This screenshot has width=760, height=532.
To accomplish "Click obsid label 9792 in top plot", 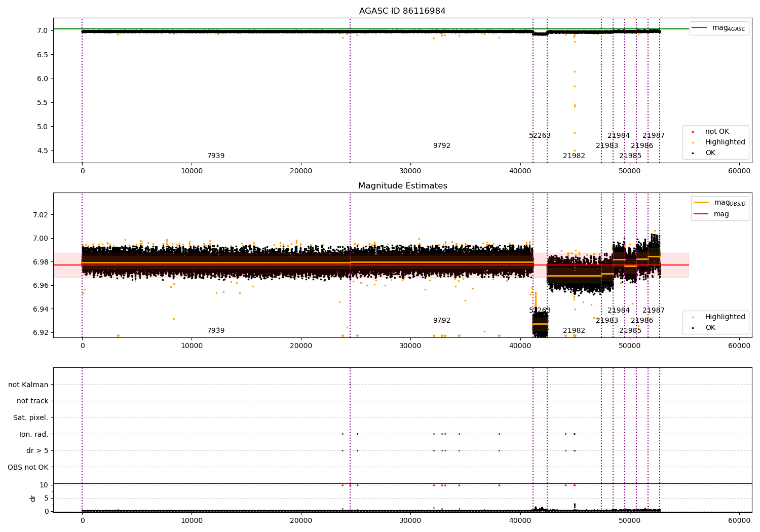I will pos(442,146).
